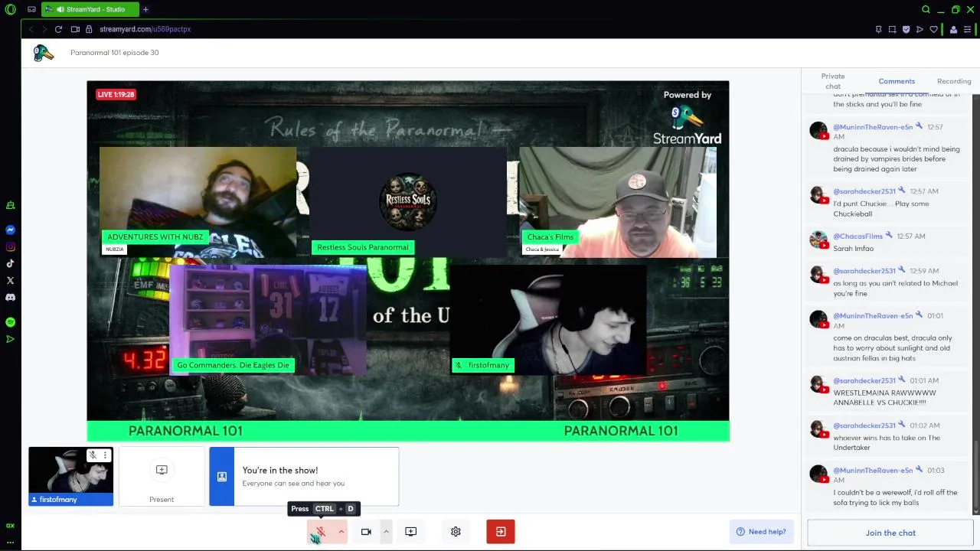This screenshot has width=980, height=551.
Task: Click the Opera browser menu logo
Action: coord(10,10)
